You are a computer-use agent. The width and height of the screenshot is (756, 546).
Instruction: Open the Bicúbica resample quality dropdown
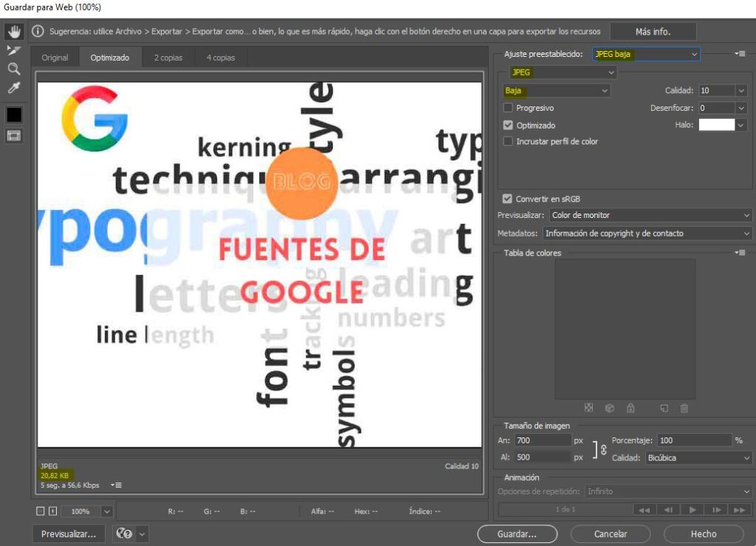coord(698,458)
